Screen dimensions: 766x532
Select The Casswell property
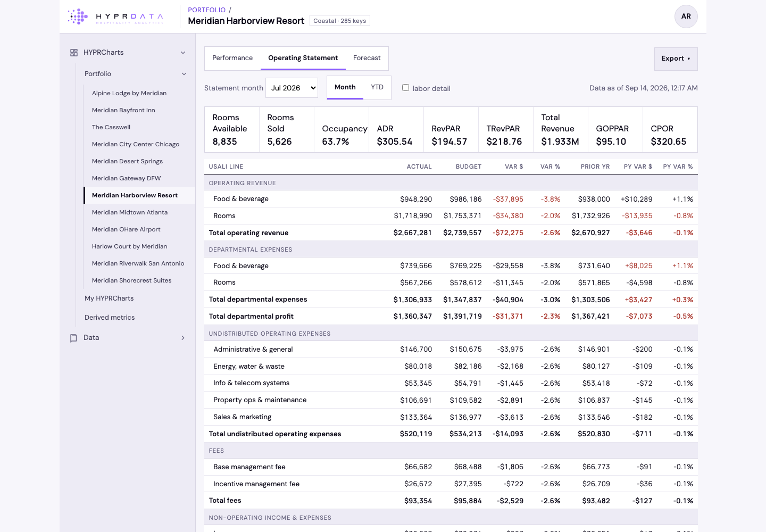[x=139, y=127]
